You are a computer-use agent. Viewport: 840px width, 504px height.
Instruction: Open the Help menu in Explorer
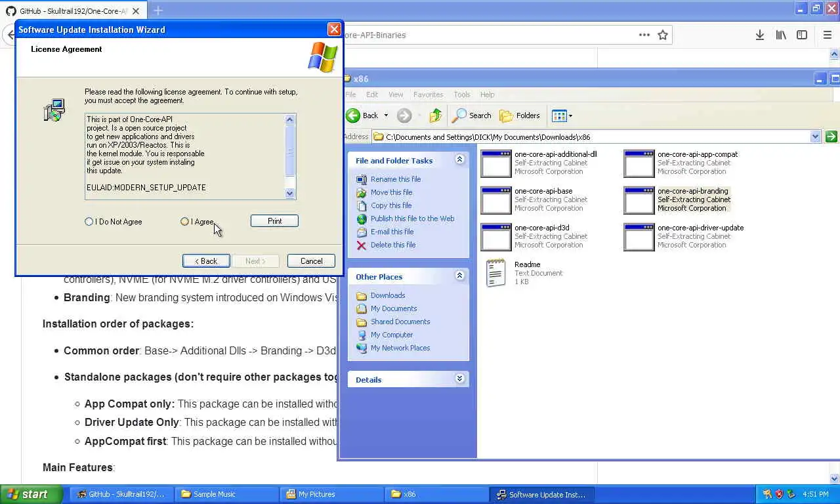(x=487, y=94)
